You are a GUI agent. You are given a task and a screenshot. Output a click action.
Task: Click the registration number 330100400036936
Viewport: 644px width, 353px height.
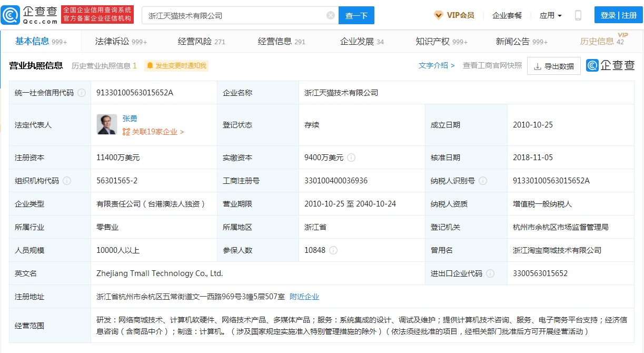(x=336, y=181)
